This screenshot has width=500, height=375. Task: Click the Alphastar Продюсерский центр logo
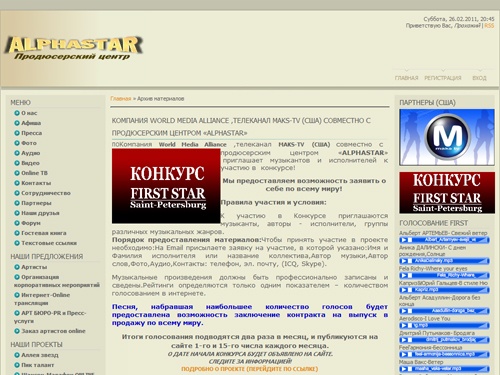74,48
